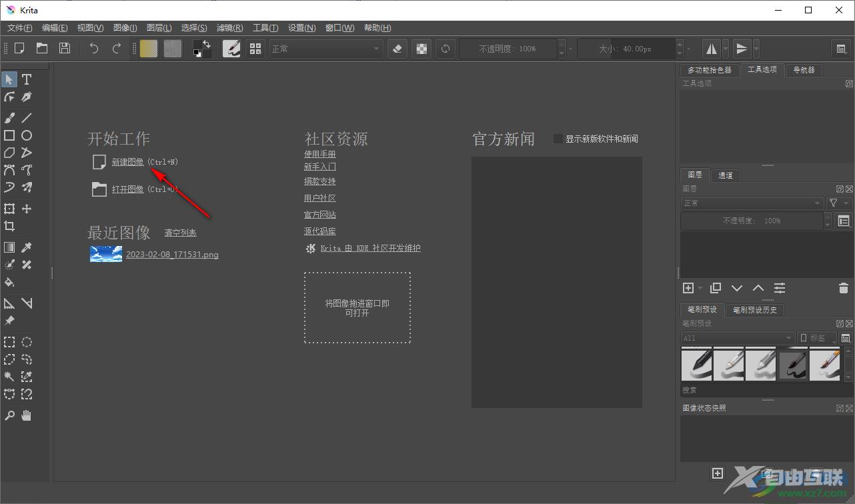Click the 新建图像 link
Screen dimensions: 855x504
[x=128, y=162]
